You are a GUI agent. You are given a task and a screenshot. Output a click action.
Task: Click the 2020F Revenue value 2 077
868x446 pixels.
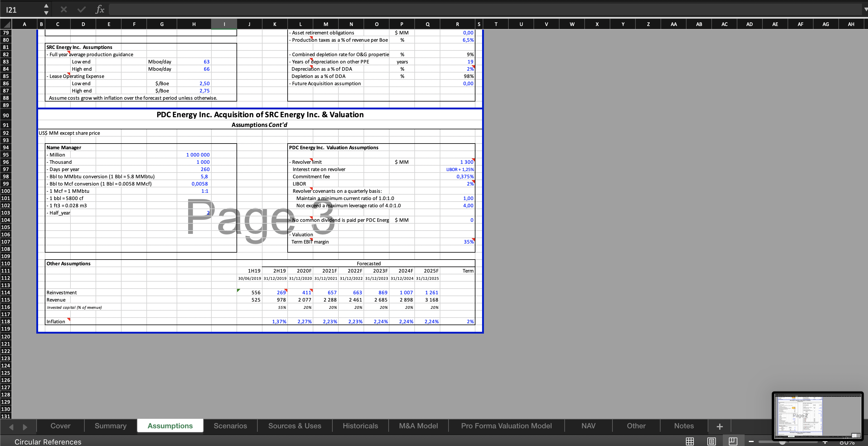tap(300, 299)
